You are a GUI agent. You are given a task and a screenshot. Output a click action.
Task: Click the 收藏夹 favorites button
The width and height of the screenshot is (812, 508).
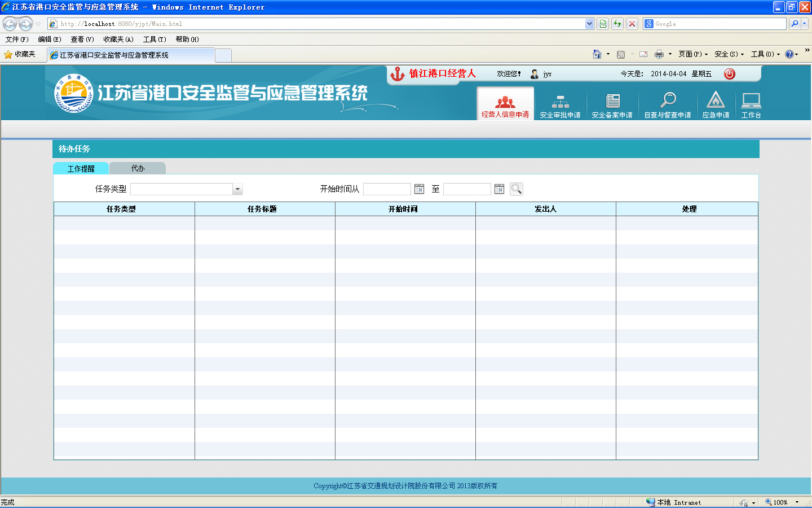20,54
